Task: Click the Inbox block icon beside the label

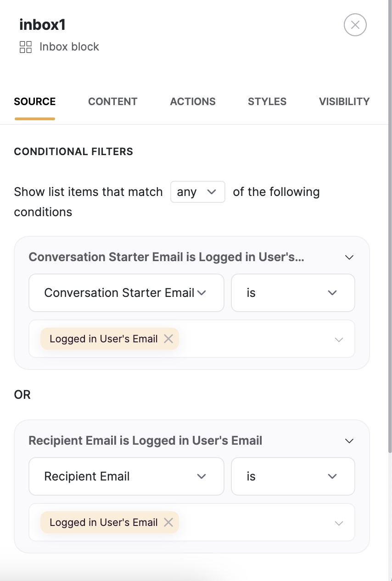Action: (x=25, y=47)
